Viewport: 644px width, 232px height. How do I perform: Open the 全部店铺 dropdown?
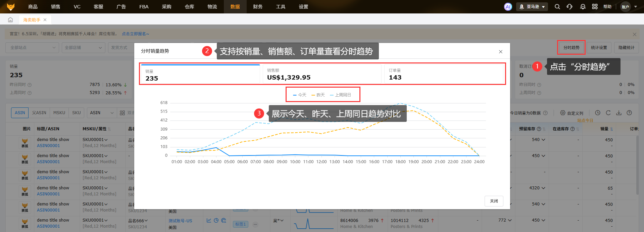(x=83, y=48)
